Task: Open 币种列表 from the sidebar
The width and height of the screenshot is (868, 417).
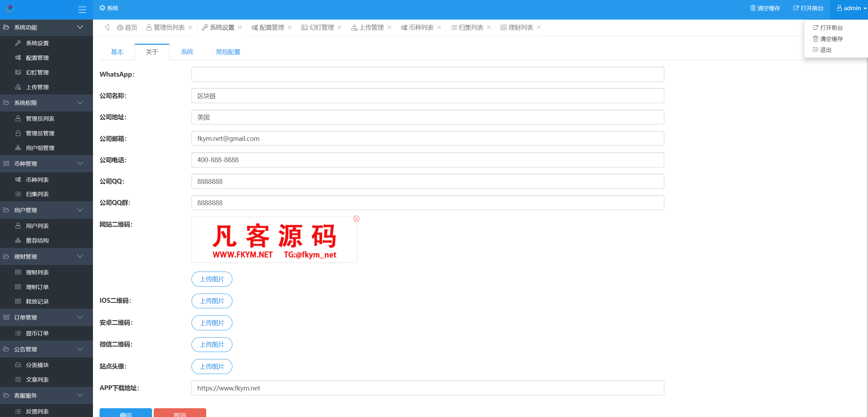Action: tap(37, 179)
